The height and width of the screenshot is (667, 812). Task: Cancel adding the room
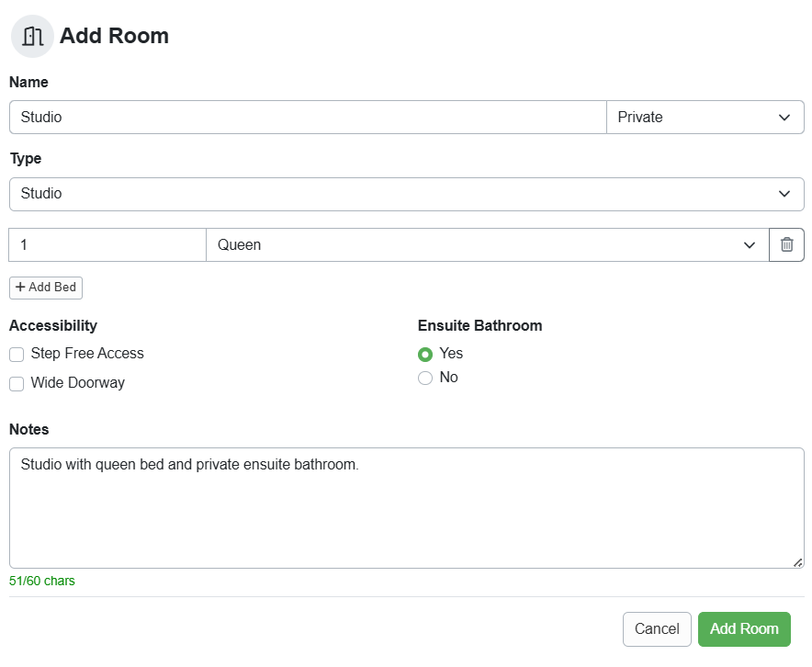(657, 629)
